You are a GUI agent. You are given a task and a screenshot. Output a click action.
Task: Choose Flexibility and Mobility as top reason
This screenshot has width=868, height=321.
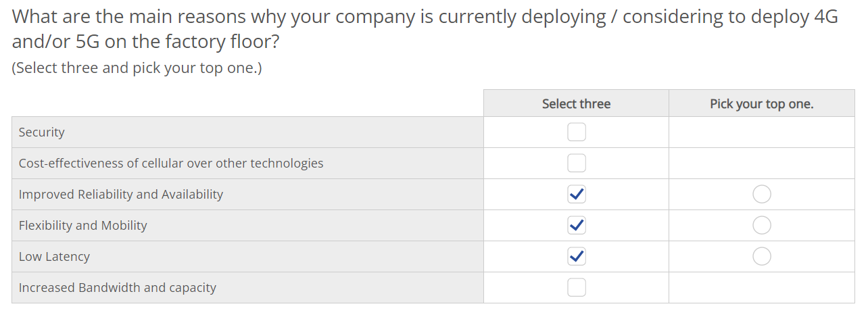762,226
